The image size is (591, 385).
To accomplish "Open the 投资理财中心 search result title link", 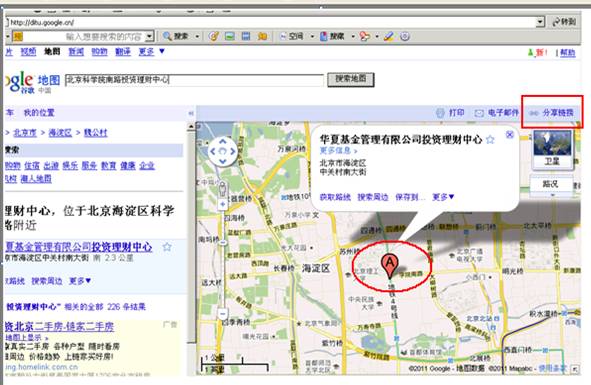I will click(78, 247).
